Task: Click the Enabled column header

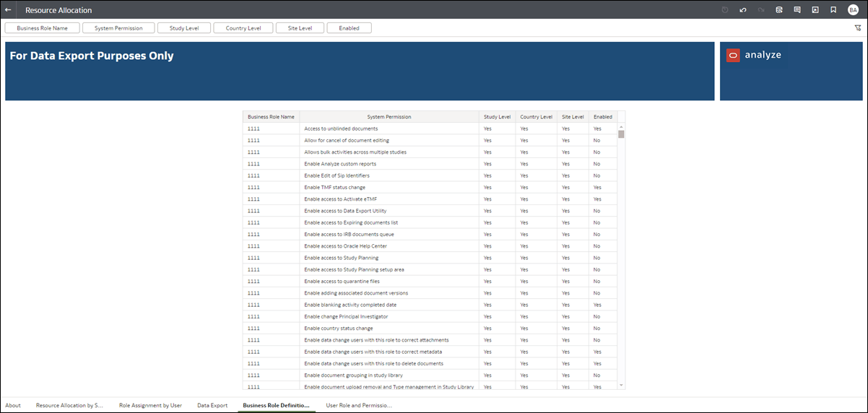Action: pyautogui.click(x=603, y=116)
